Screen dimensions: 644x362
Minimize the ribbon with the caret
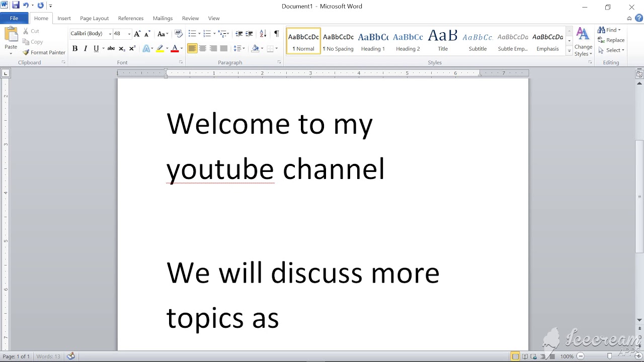pyautogui.click(x=629, y=18)
